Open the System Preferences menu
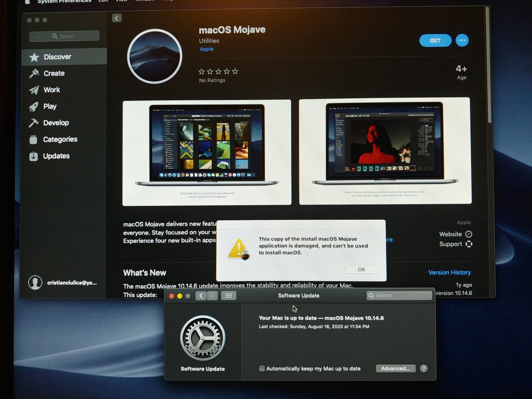The width and height of the screenshot is (532, 399). tap(64, 1)
